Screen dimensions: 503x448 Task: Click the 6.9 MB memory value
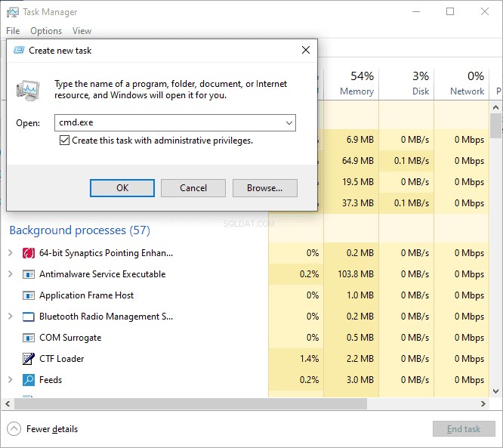[x=360, y=140]
